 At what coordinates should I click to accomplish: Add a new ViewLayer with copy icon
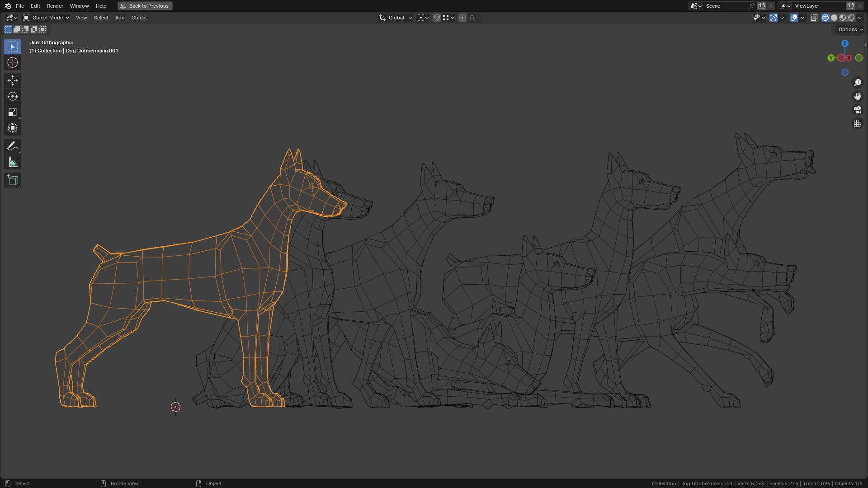pyautogui.click(x=850, y=6)
